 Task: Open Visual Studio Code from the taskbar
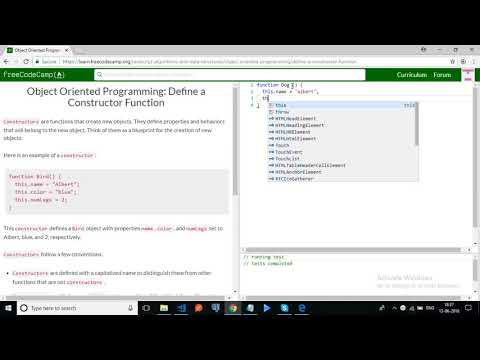(182, 308)
